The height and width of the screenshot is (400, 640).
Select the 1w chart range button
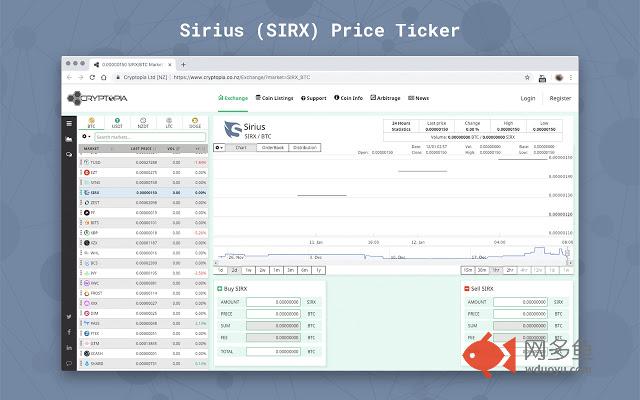click(x=248, y=270)
